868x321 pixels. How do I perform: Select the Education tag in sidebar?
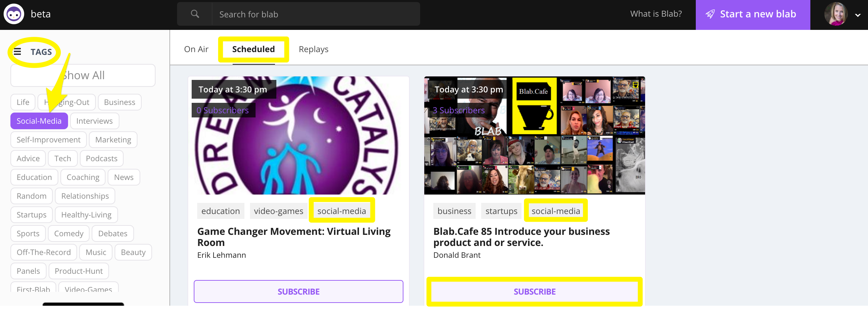point(34,177)
